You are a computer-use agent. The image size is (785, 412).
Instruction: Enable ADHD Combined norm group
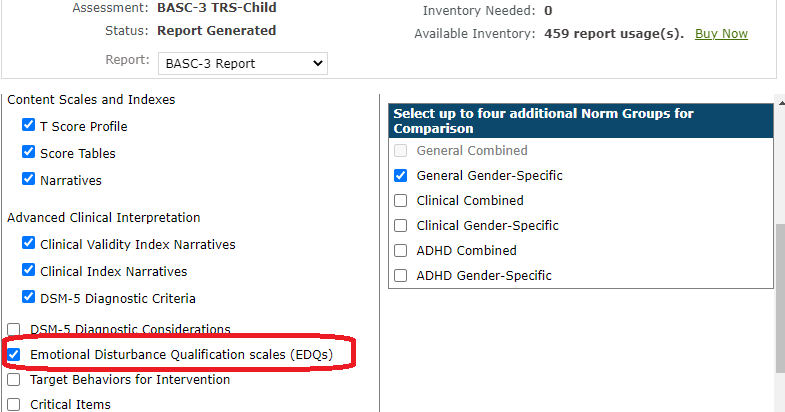point(401,250)
